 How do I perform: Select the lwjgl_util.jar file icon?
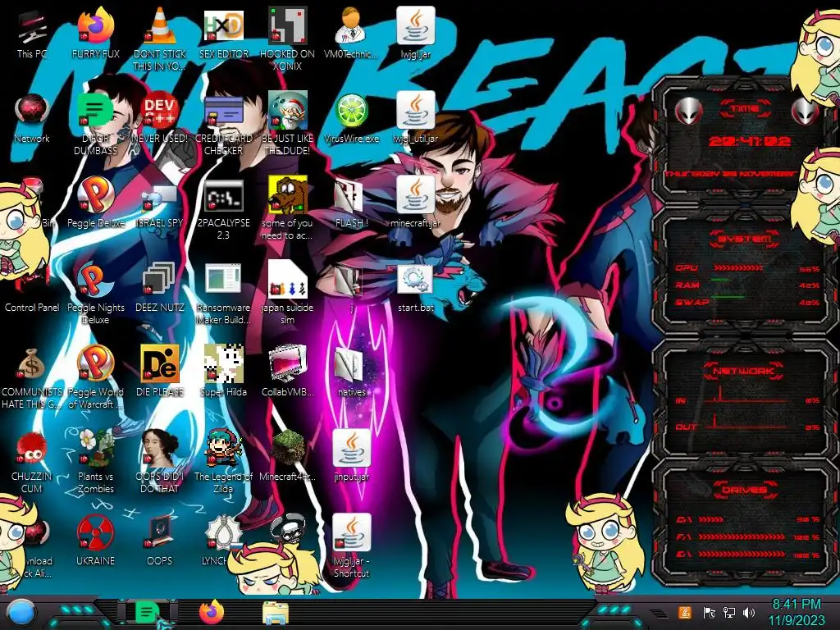tap(416, 111)
